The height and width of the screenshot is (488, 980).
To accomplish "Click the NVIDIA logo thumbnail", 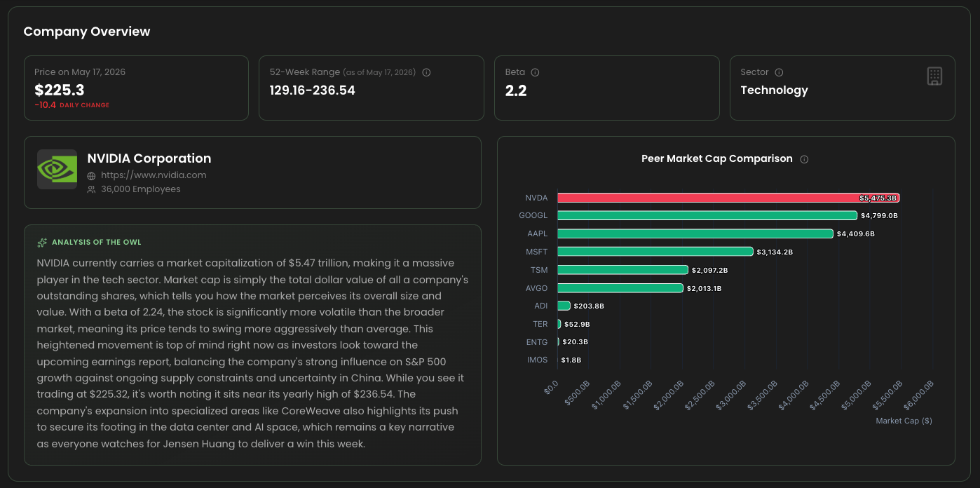I will 57,169.
